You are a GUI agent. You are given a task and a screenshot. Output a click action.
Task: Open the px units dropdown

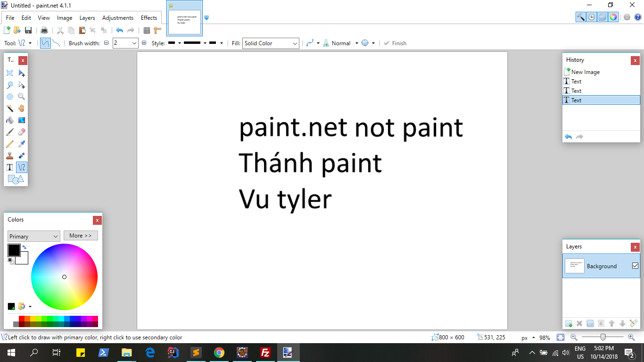(528, 337)
